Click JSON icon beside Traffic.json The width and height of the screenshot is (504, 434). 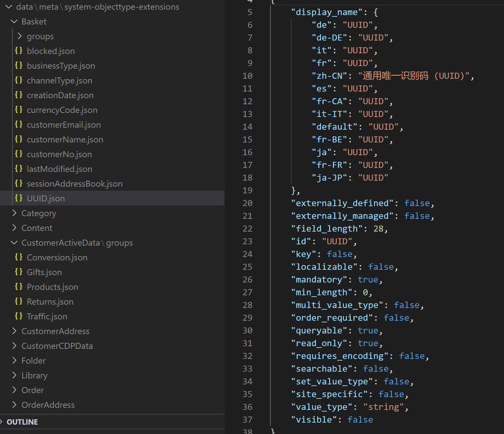click(19, 316)
